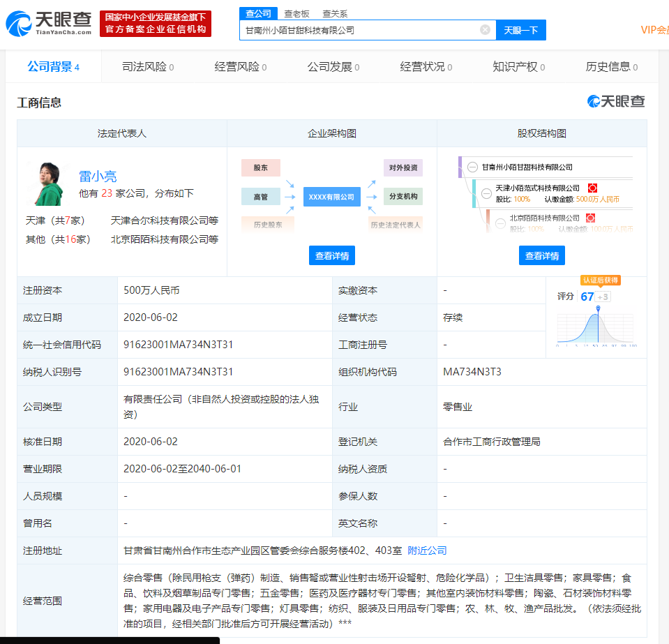Click the photo of 雷小亮

point(50,184)
